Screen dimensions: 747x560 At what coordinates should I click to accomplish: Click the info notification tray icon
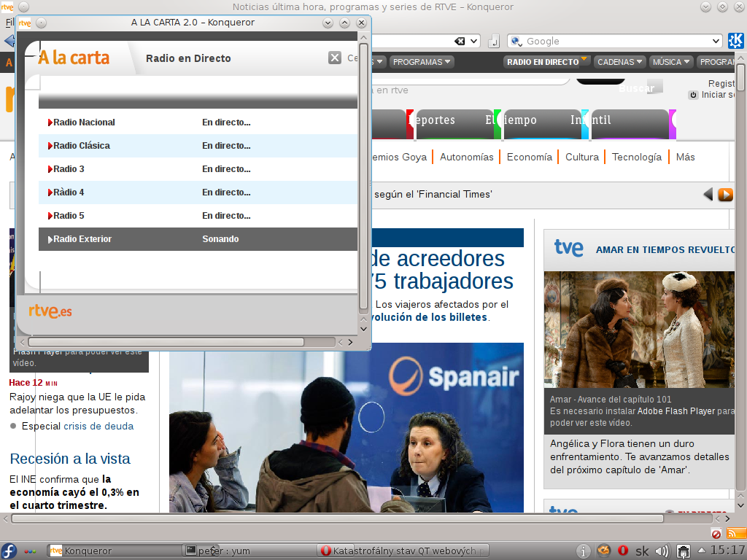click(x=583, y=551)
